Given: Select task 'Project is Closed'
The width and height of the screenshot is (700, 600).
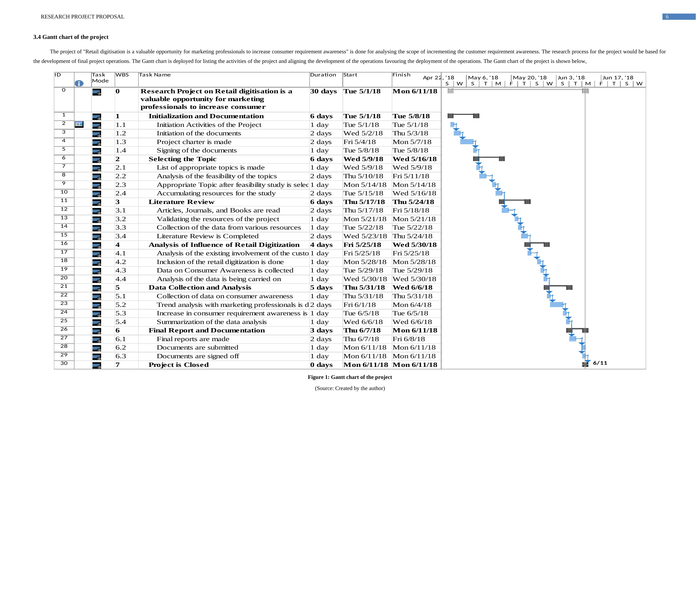Looking at the screenshot, I should pyautogui.click(x=179, y=365).
